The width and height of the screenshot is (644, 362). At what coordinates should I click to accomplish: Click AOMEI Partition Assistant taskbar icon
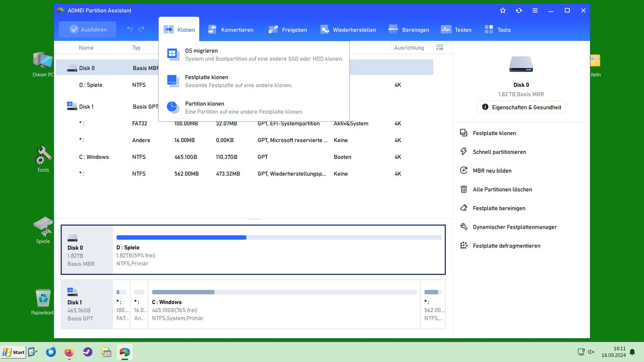[x=125, y=352]
